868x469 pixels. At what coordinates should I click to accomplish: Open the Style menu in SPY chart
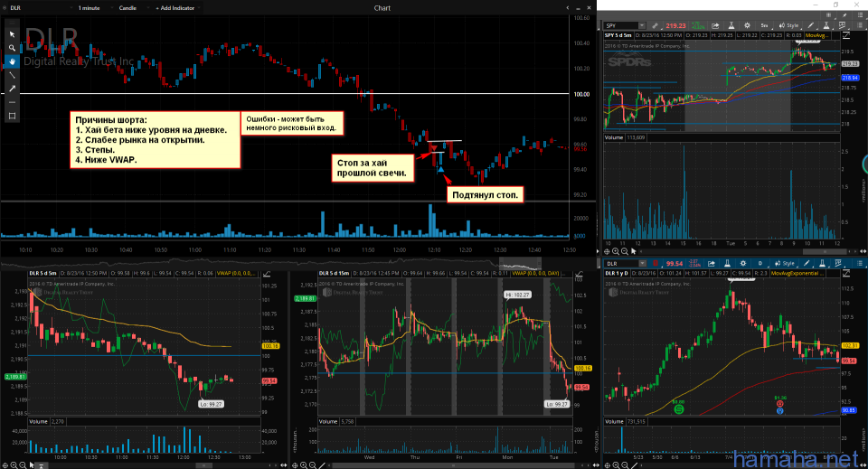click(788, 25)
